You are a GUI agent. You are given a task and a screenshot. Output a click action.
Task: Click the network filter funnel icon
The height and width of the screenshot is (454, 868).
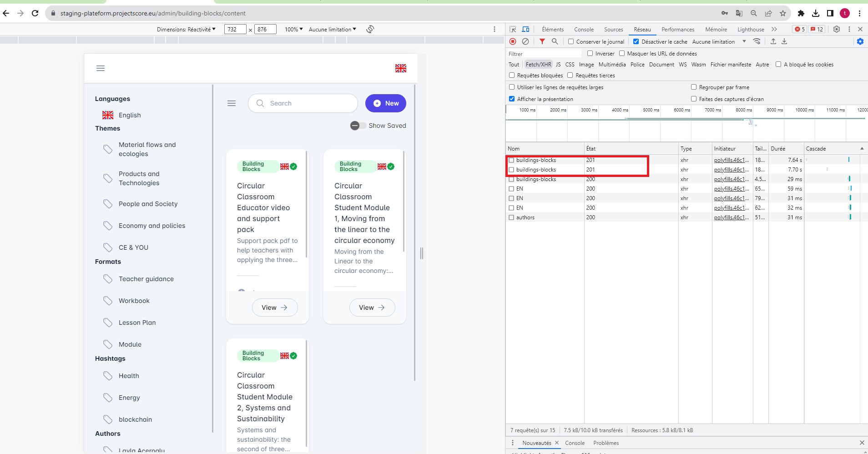(542, 41)
